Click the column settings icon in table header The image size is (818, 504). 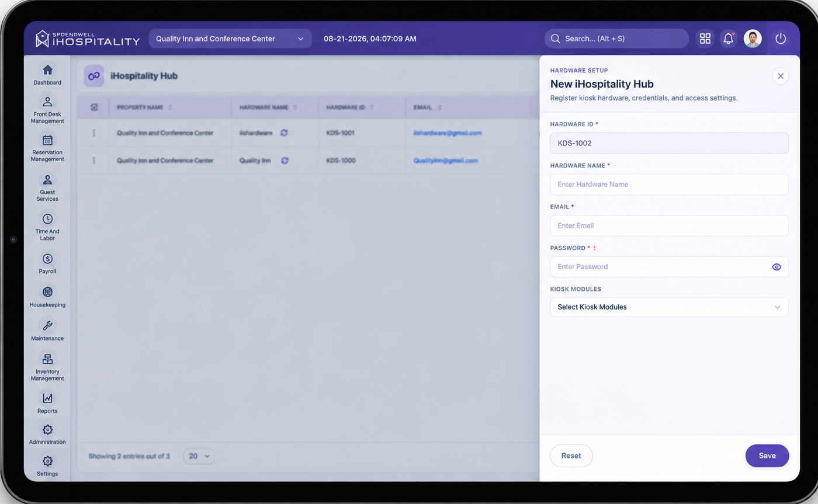[x=94, y=107]
